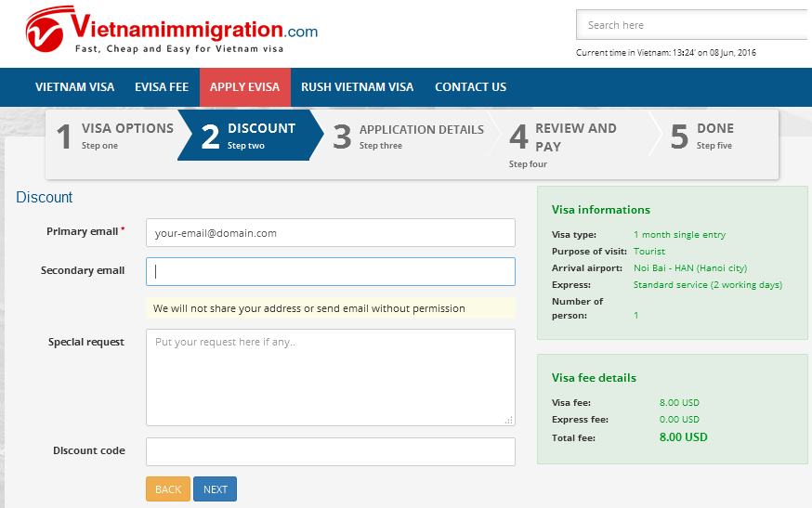Focus the Primary email field
The width and height of the screenshot is (812, 508).
tap(330, 233)
